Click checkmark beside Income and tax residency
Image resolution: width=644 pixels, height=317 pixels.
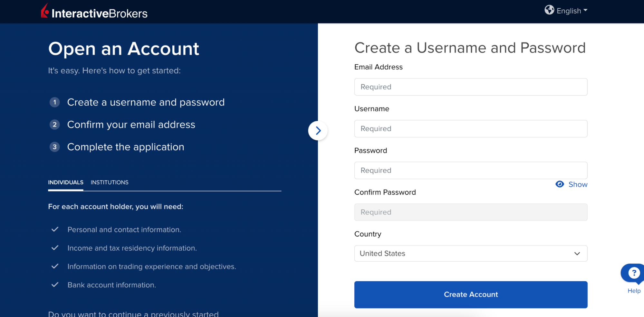pos(55,248)
